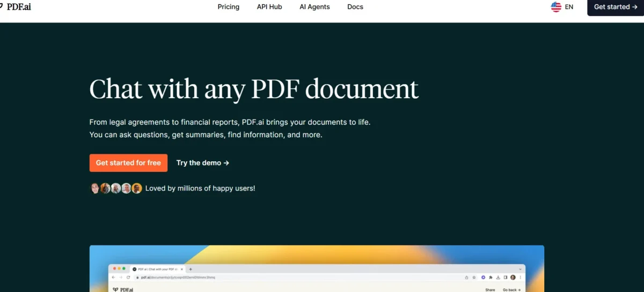644x292 pixels.
Task: Open the AI Agents page
Action: point(314,7)
